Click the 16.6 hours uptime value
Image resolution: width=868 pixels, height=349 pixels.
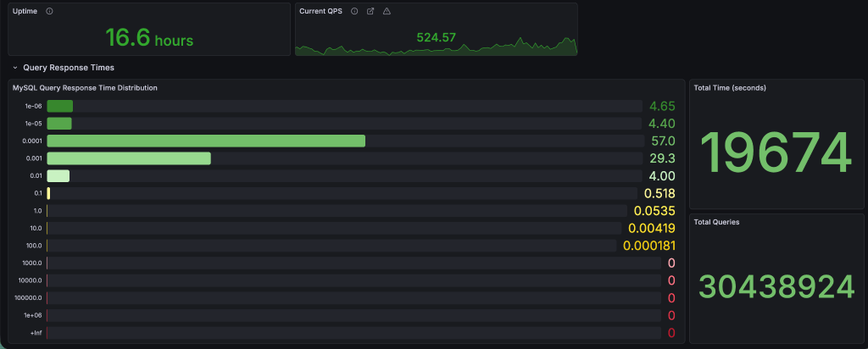[149, 37]
